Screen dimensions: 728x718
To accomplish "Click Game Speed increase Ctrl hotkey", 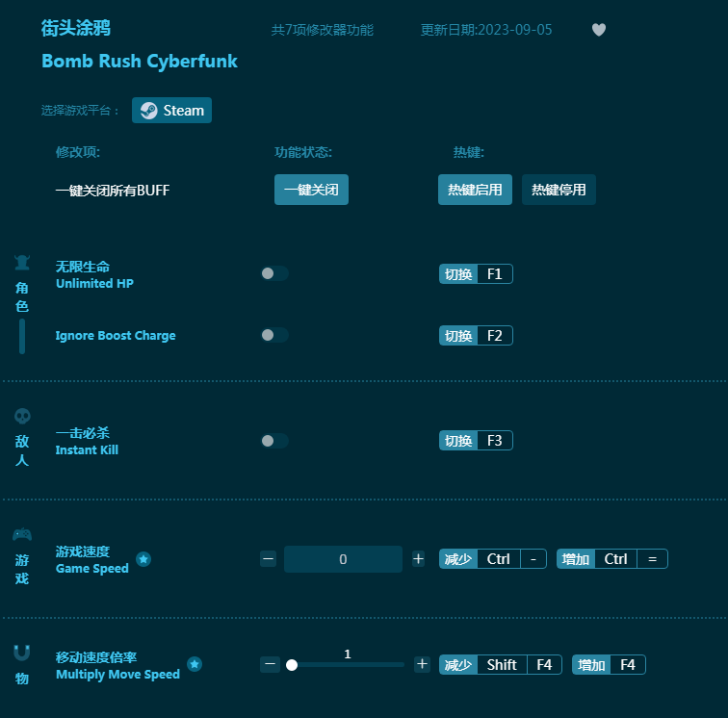I will pos(611,559).
